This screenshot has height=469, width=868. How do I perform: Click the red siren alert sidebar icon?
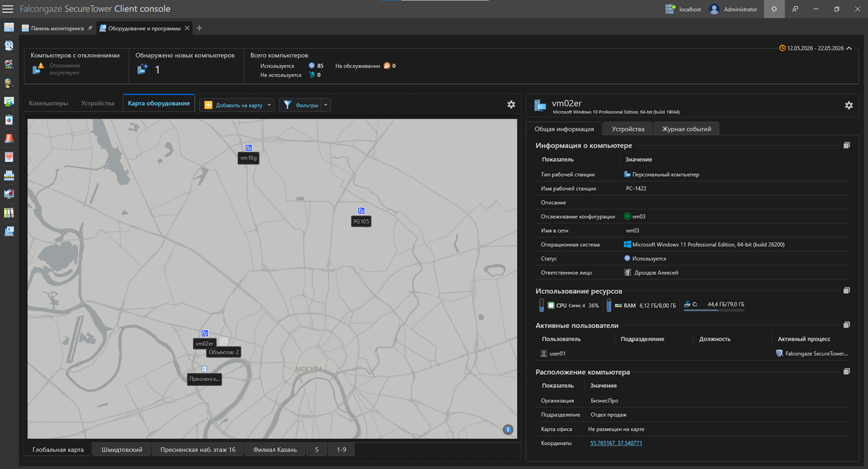click(x=9, y=138)
